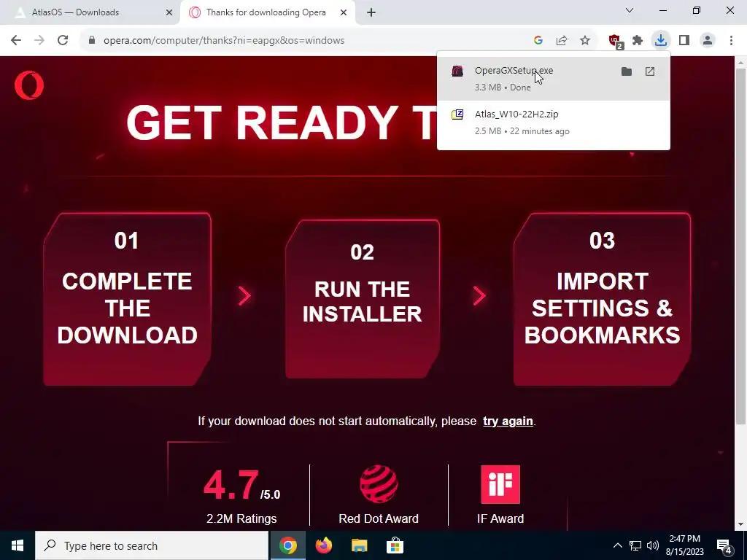747x560 pixels.
Task: Select the Thanks for downloading Opera tab
Action: [266, 12]
